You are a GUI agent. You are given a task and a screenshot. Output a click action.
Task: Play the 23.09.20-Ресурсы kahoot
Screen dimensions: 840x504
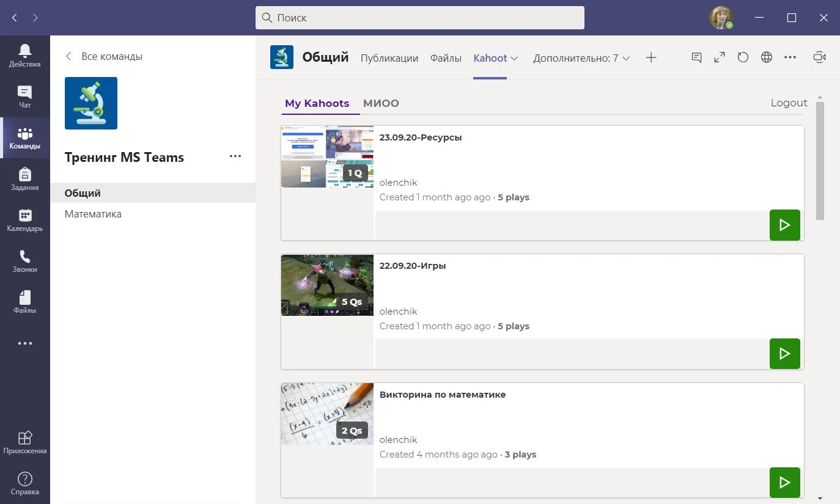click(785, 225)
